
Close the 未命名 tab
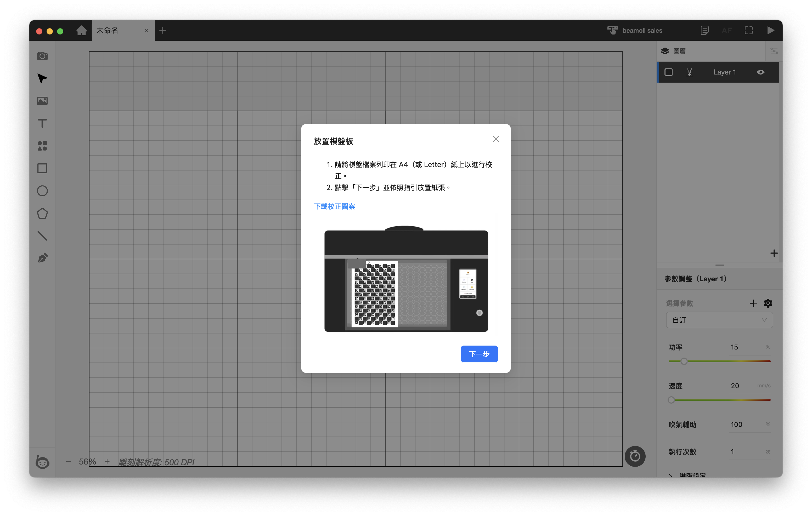click(146, 30)
